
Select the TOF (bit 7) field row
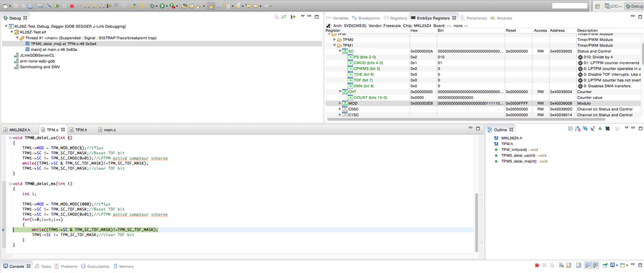coord(483,80)
